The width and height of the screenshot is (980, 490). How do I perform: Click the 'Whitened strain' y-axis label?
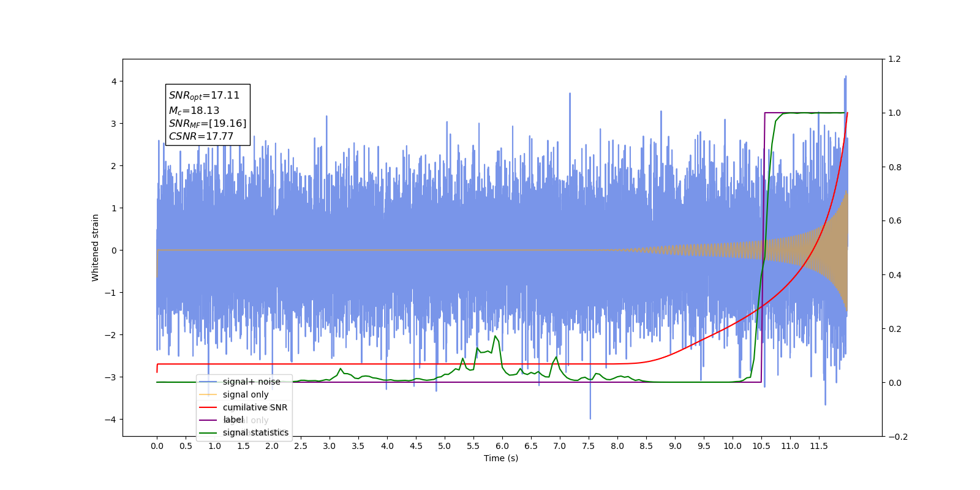coord(96,247)
